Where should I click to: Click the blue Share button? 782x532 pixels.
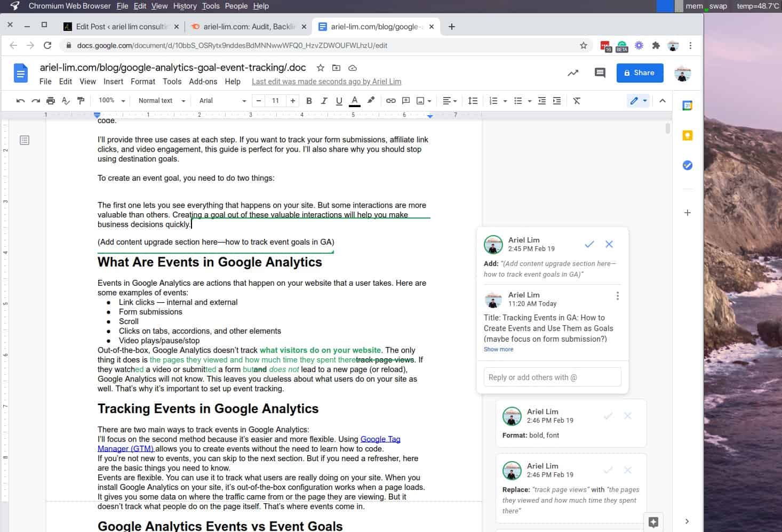click(640, 73)
